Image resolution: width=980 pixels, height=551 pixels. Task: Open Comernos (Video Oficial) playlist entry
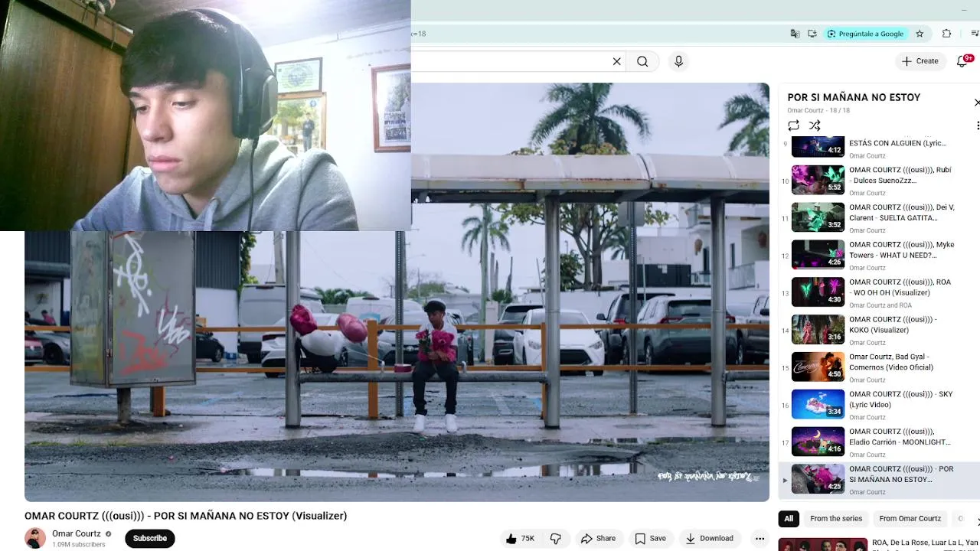coord(878,367)
